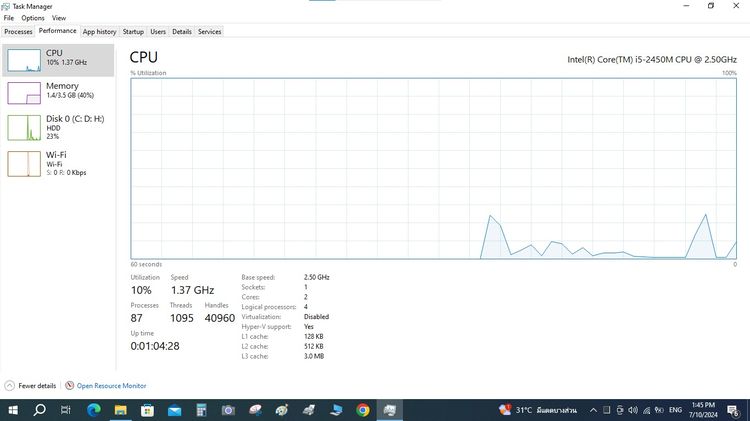750x421 pixels.
Task: Click the 10% utilization value
Action: [141, 290]
